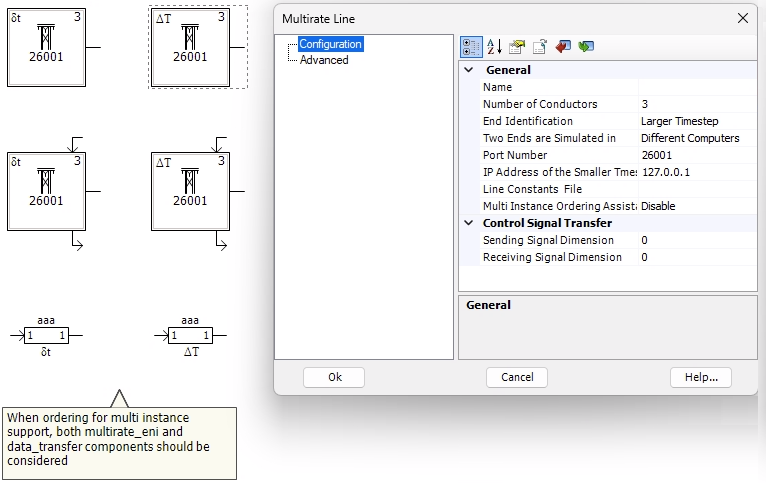Click the Multirate Line dialog title
This screenshot has width=766, height=483.
pyautogui.click(x=319, y=19)
